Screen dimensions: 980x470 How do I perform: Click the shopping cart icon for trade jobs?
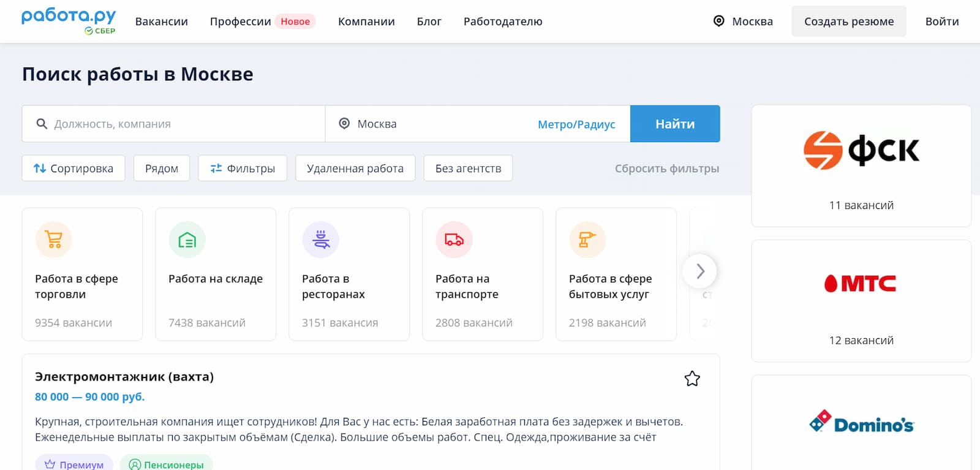click(54, 240)
